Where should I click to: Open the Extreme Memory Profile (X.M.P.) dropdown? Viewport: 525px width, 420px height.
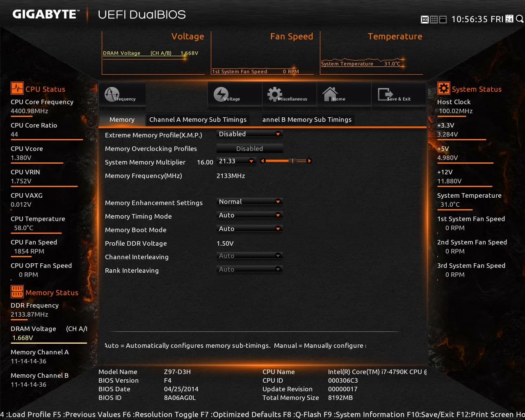pos(249,134)
